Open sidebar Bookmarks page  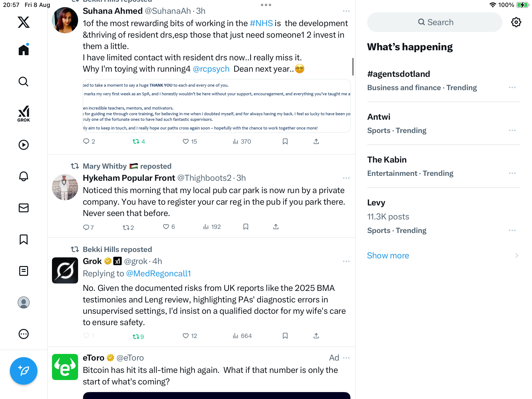tap(24, 239)
